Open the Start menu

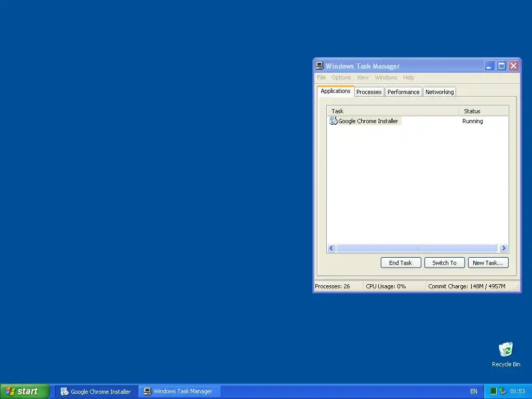[x=25, y=391]
